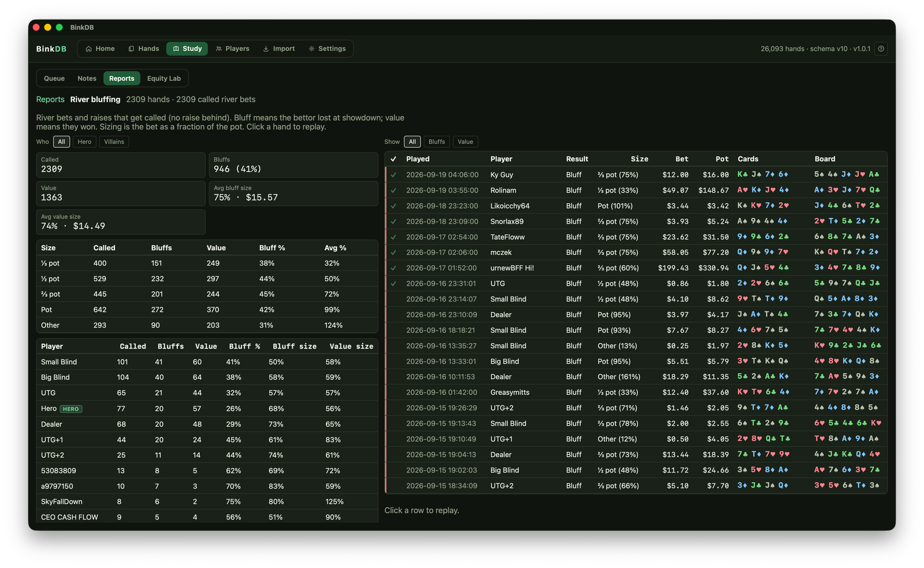Open the Notes sub-tab
924x568 pixels.
(x=87, y=79)
